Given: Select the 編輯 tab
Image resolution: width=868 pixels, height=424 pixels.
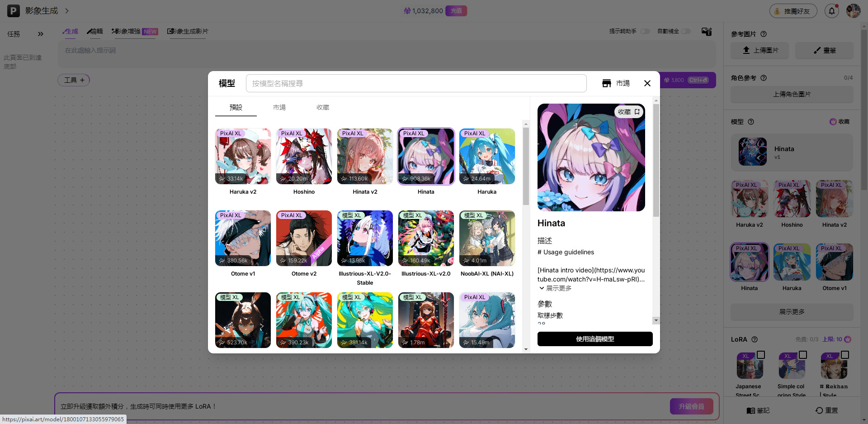Looking at the screenshot, I should coord(95,31).
